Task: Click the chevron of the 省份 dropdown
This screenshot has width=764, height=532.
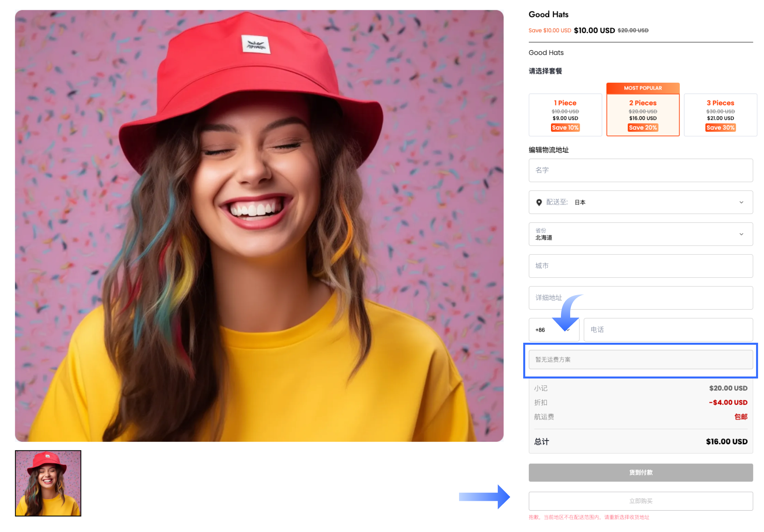Action: (741, 234)
